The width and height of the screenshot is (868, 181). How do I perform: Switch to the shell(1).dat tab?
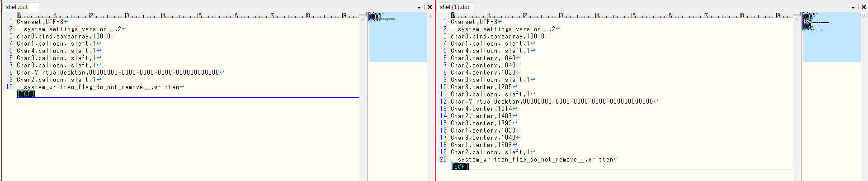coord(454,7)
